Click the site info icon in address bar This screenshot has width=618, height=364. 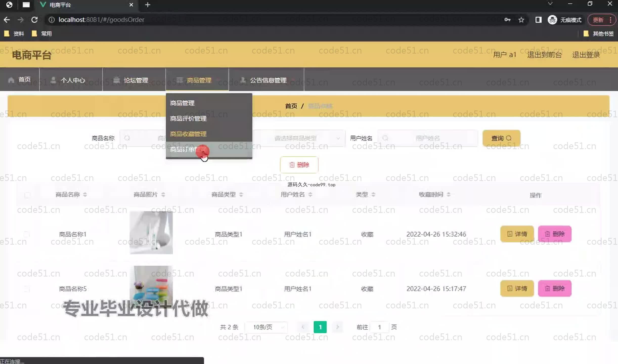pyautogui.click(x=52, y=20)
